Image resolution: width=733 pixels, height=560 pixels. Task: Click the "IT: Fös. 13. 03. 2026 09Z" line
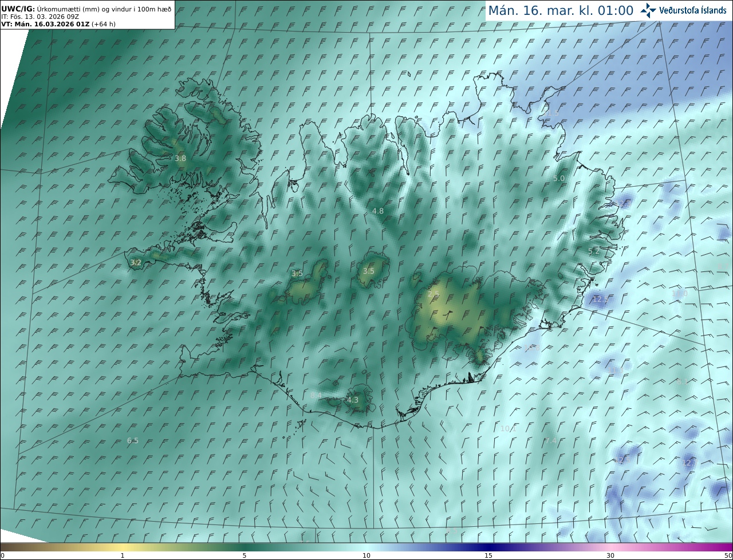40,17
